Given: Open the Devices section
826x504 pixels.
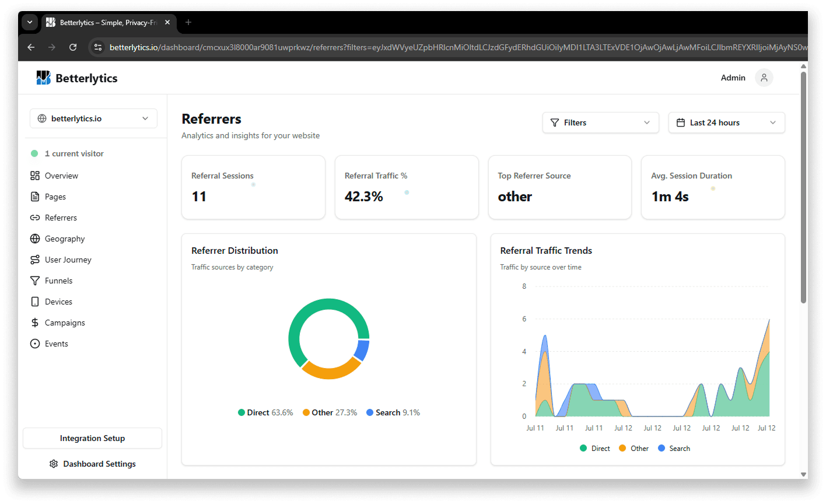Looking at the screenshot, I should 59,302.
